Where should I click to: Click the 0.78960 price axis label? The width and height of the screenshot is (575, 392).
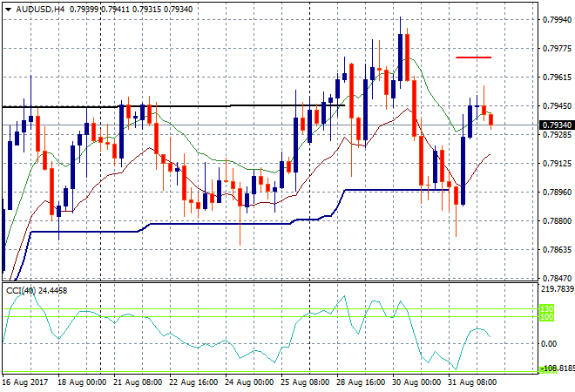click(x=557, y=193)
